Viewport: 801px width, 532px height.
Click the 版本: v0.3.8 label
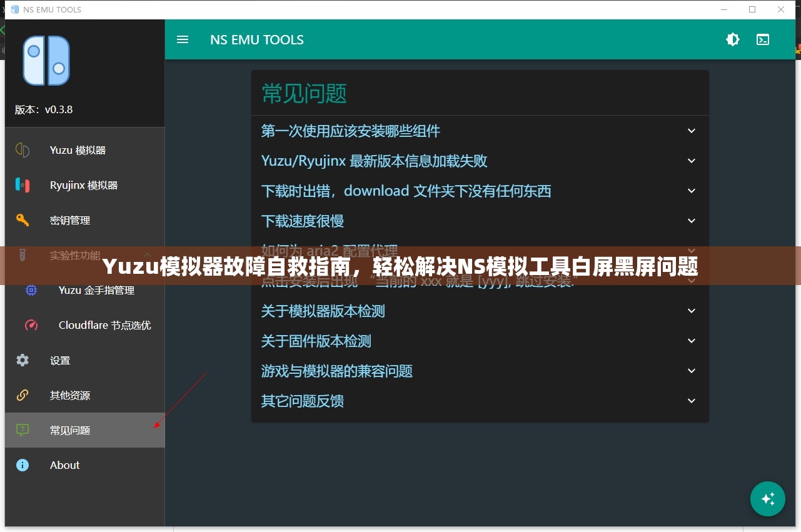44,109
